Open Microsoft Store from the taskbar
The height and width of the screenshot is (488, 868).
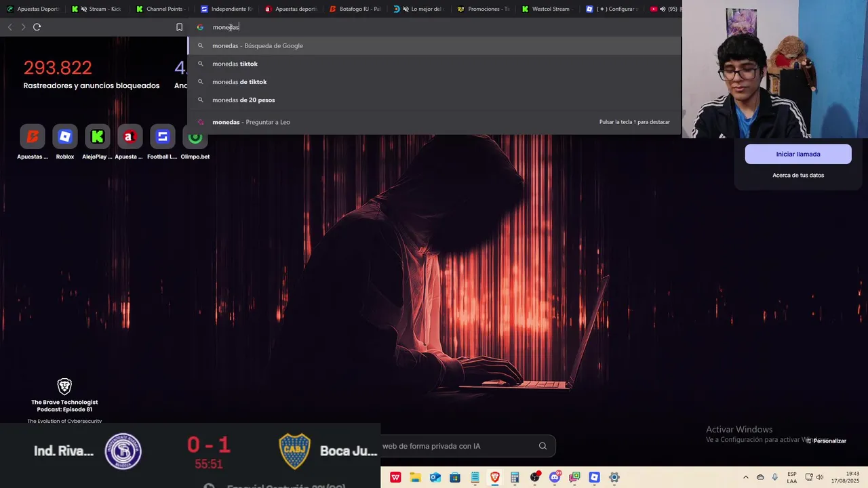(455, 477)
